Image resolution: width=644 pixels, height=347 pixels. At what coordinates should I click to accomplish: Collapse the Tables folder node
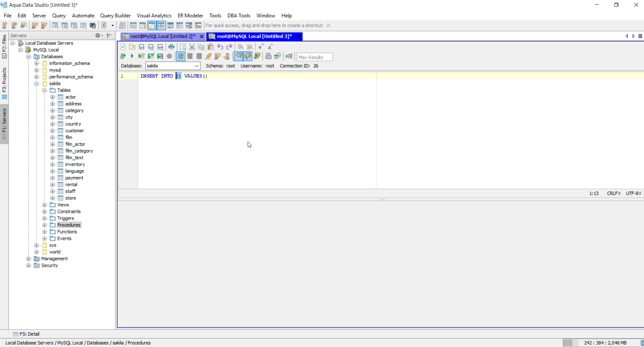click(x=44, y=90)
